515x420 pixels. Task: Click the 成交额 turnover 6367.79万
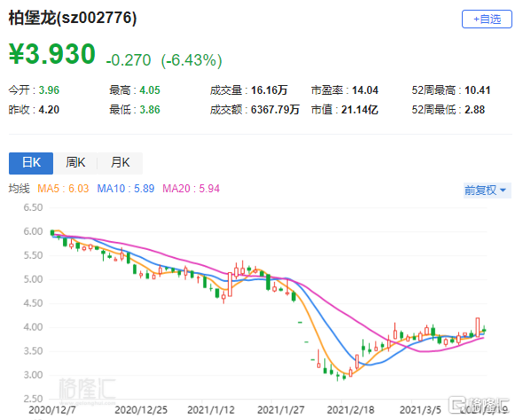(276, 110)
